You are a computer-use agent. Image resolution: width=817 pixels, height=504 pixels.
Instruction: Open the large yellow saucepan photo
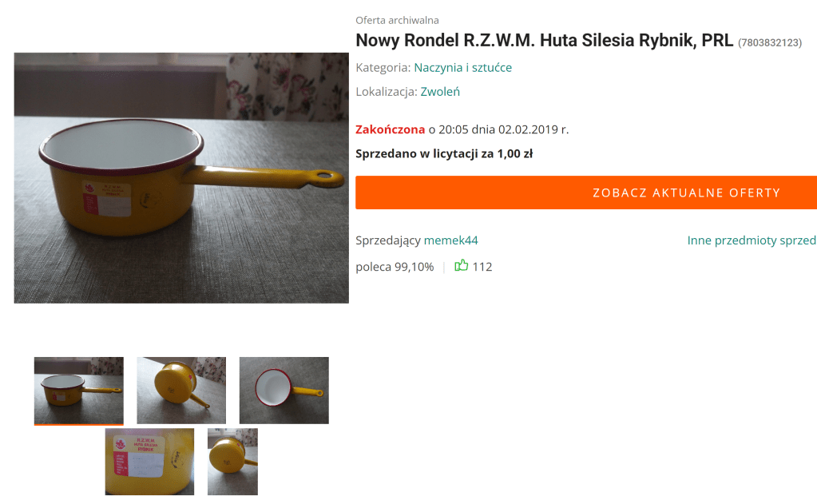181,178
